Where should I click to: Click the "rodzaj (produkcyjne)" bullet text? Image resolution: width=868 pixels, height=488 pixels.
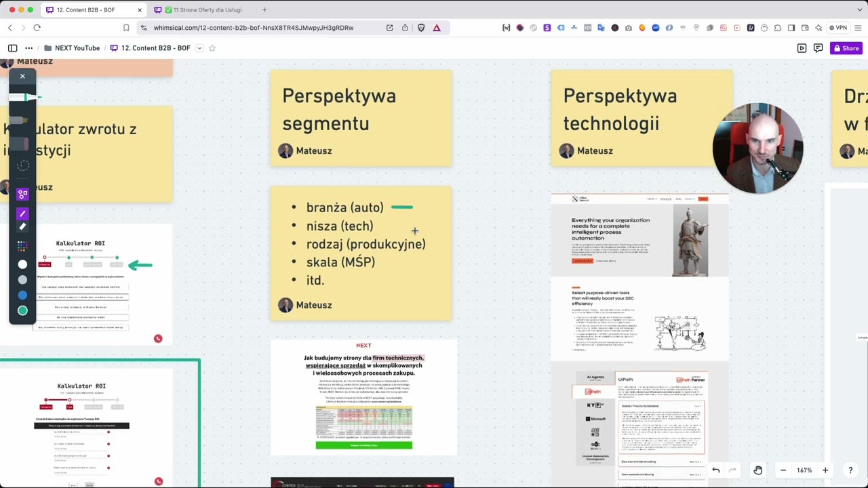pyautogui.click(x=366, y=244)
